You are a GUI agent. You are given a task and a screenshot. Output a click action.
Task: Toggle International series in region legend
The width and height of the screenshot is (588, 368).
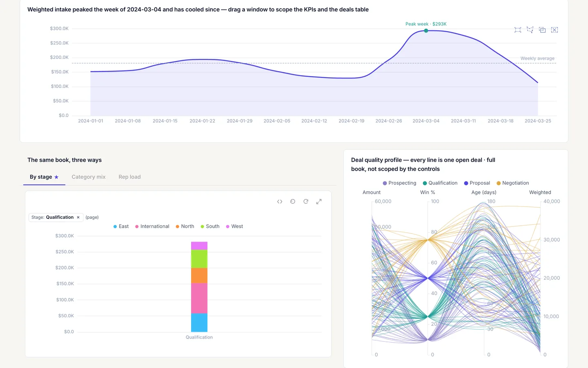click(152, 227)
